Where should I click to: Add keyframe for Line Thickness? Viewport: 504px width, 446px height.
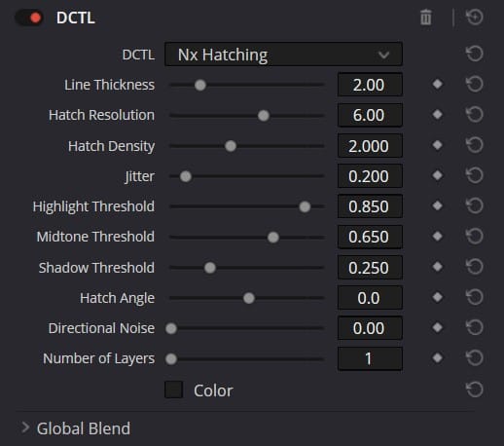[x=438, y=85]
